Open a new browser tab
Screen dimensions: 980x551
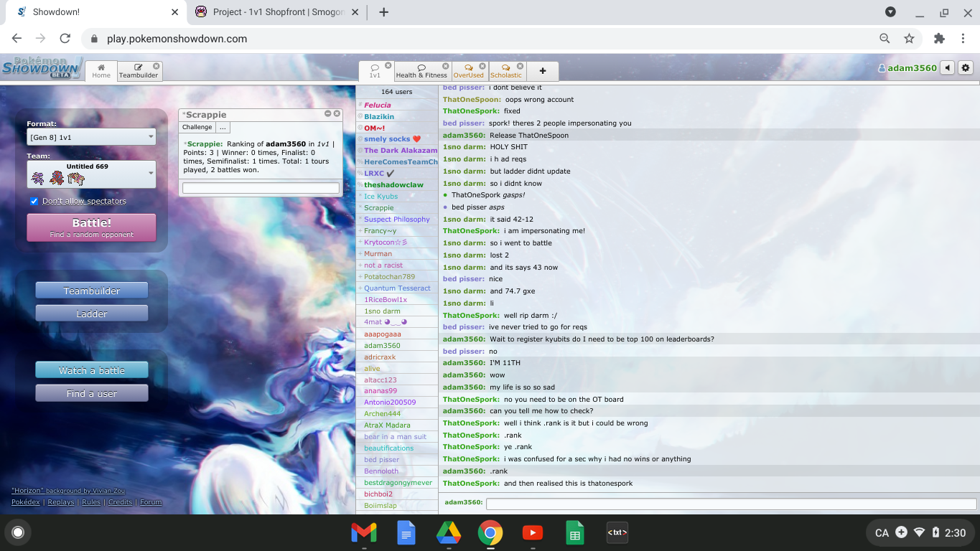383,12
